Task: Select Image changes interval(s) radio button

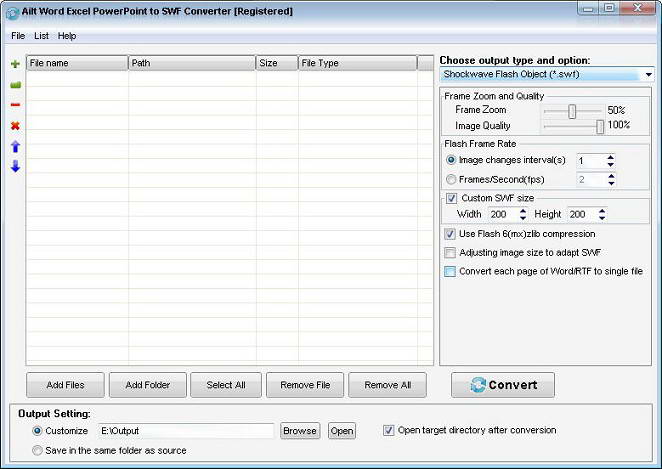Action: point(451,160)
